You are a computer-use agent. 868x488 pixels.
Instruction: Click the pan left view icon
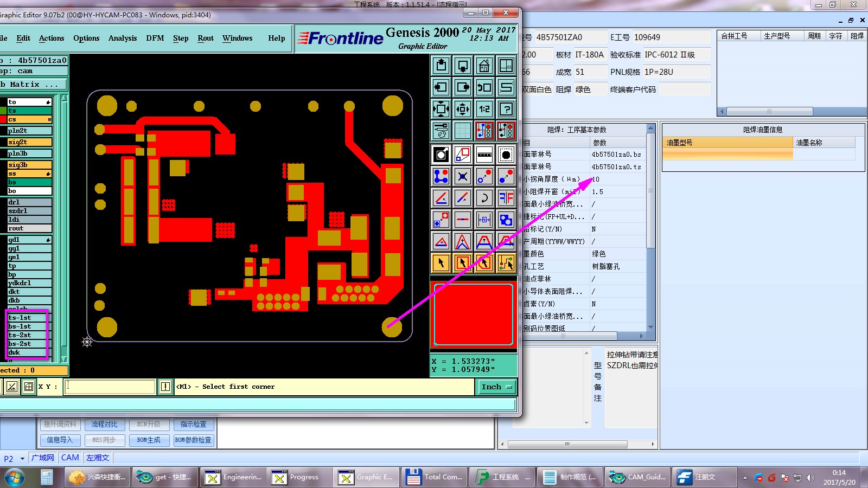click(441, 87)
